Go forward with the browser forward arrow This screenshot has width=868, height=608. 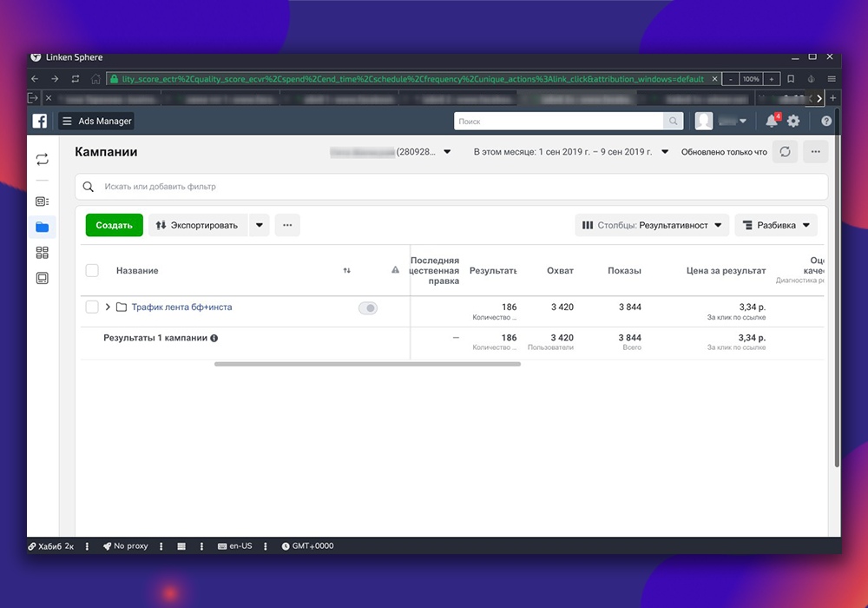click(55, 79)
